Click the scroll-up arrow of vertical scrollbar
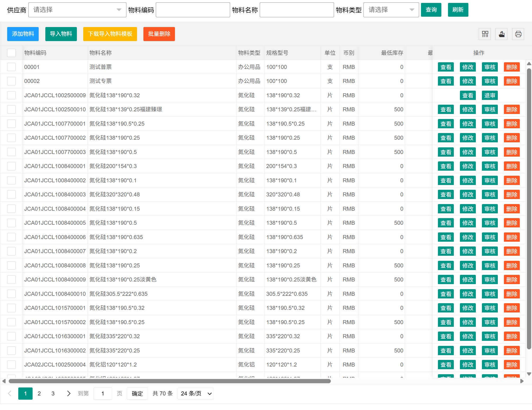Image resolution: width=532 pixels, height=410 pixels. click(x=529, y=64)
